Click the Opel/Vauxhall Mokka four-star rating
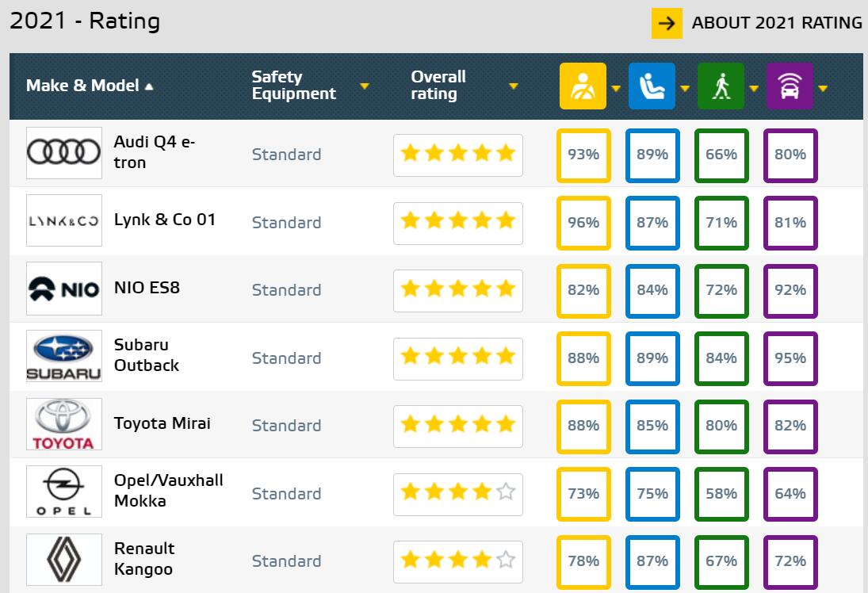Image resolution: width=868 pixels, height=593 pixels. (457, 493)
